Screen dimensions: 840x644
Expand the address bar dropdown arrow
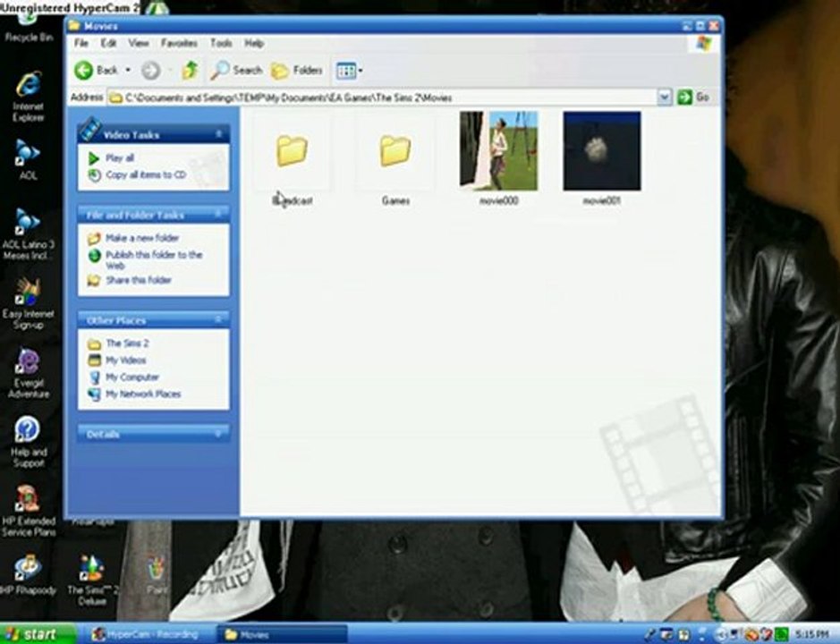click(x=665, y=97)
